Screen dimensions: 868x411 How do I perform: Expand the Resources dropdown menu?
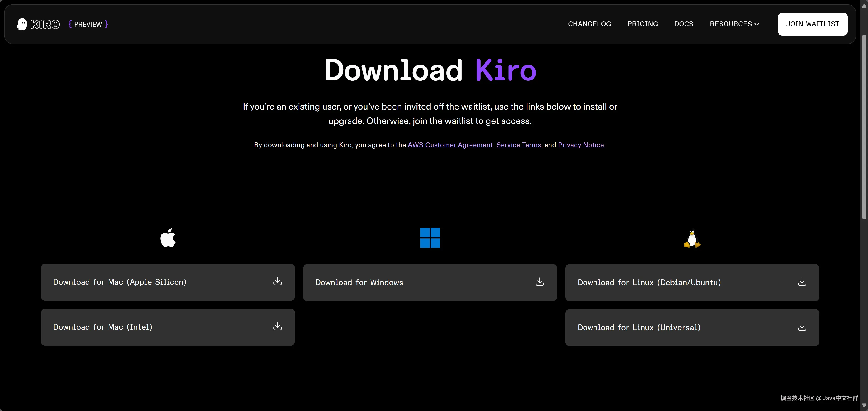tap(734, 24)
